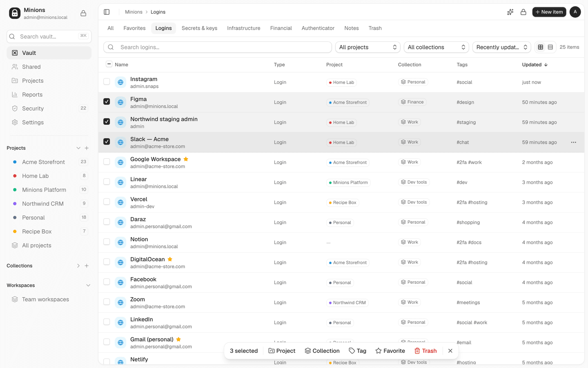This screenshot has width=588, height=368.
Task: Open row actions menu for Slack — Acme
Action: click(573, 142)
